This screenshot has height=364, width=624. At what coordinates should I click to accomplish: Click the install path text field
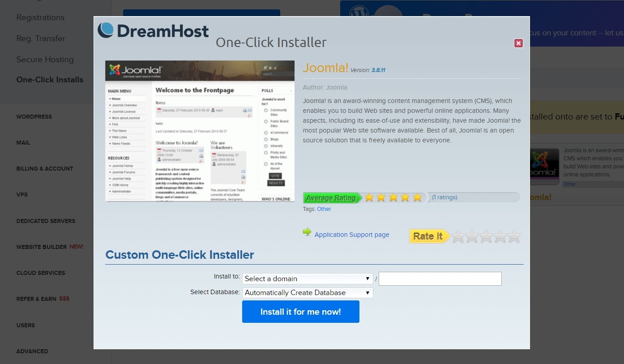440,278
